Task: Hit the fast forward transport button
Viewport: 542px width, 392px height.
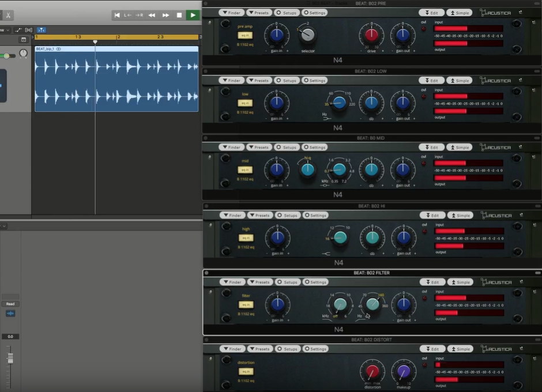Action: tap(165, 15)
